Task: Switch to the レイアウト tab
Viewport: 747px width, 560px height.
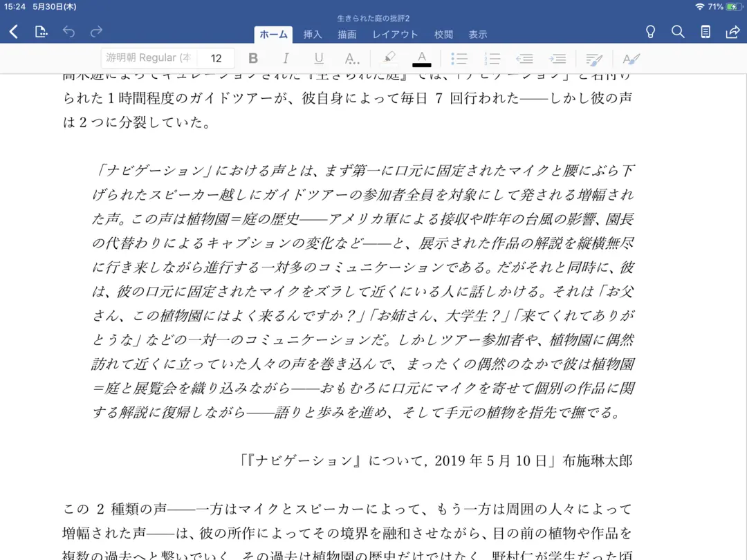Action: (395, 35)
